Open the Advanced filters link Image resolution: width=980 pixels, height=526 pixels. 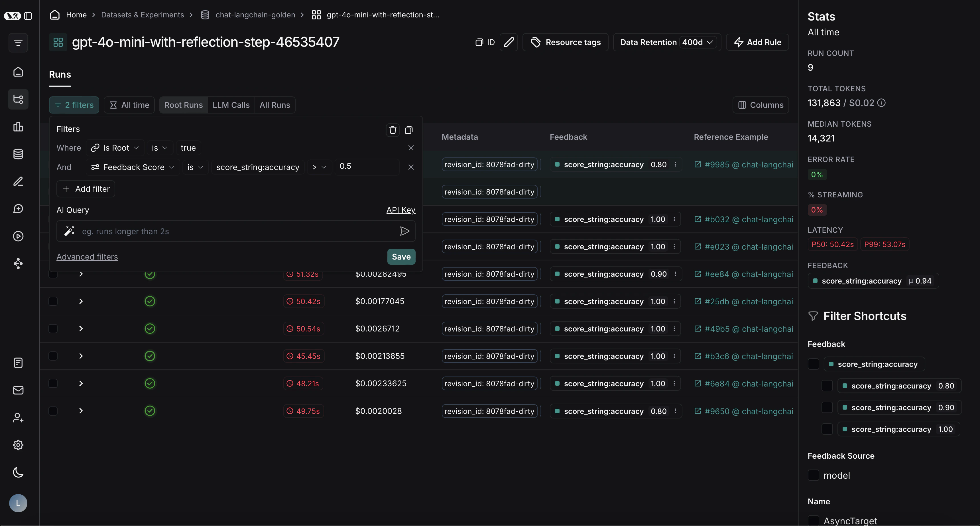pos(87,257)
